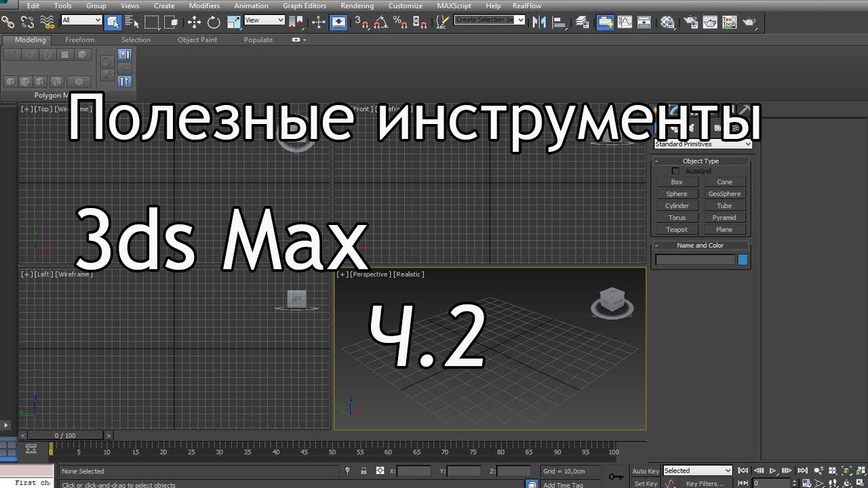
Task: Open Select by Name list icon
Action: coord(132,22)
